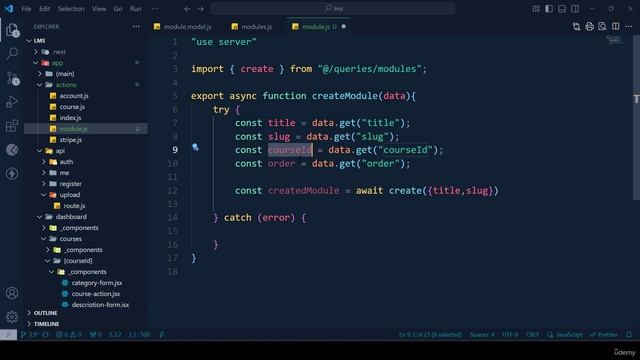The image size is (640, 360).
Task: Click the split editor right icon
Action: click(x=616, y=27)
